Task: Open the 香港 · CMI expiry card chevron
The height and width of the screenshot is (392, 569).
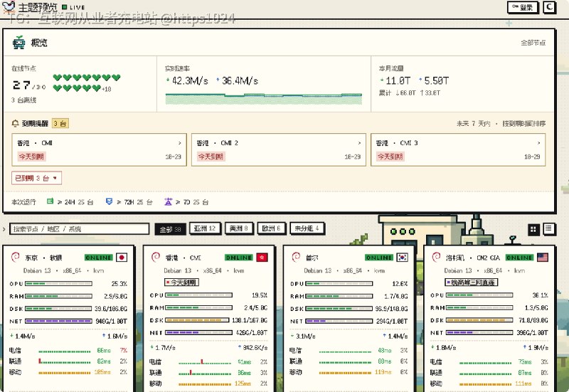Action: click(180, 143)
